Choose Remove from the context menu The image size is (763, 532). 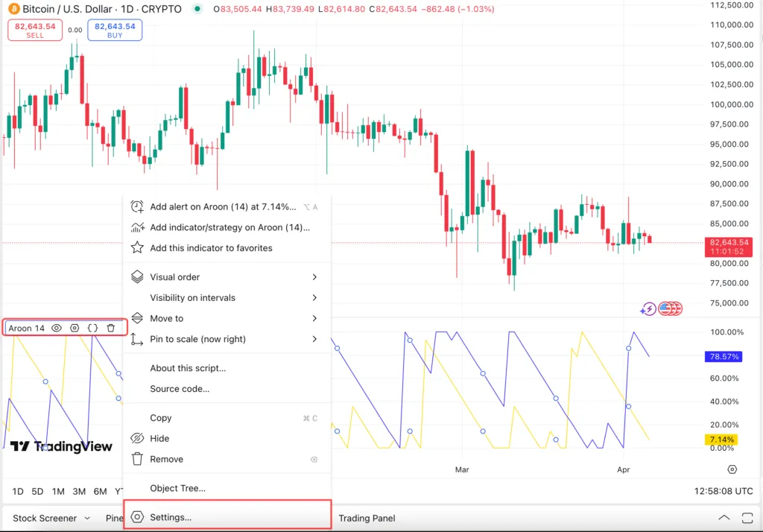coord(166,460)
